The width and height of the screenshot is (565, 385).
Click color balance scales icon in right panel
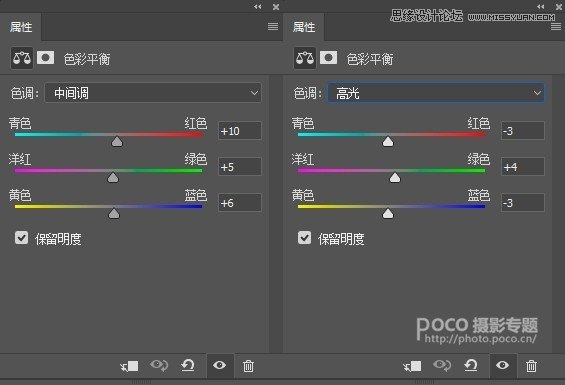tap(305, 58)
